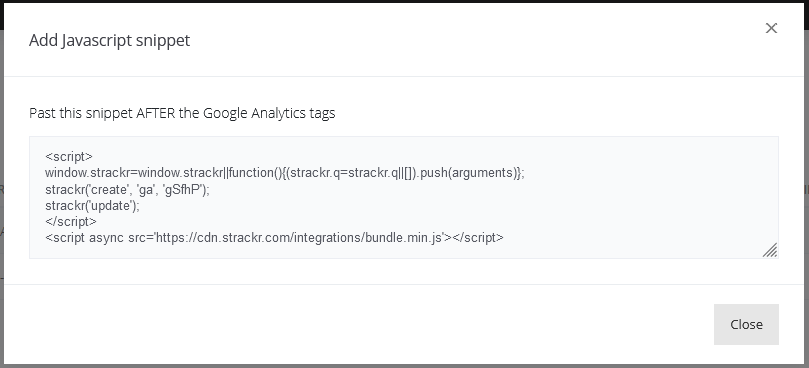This screenshot has width=809, height=368.
Task: Click the 'gSfhP' token in the code
Action: [184, 189]
